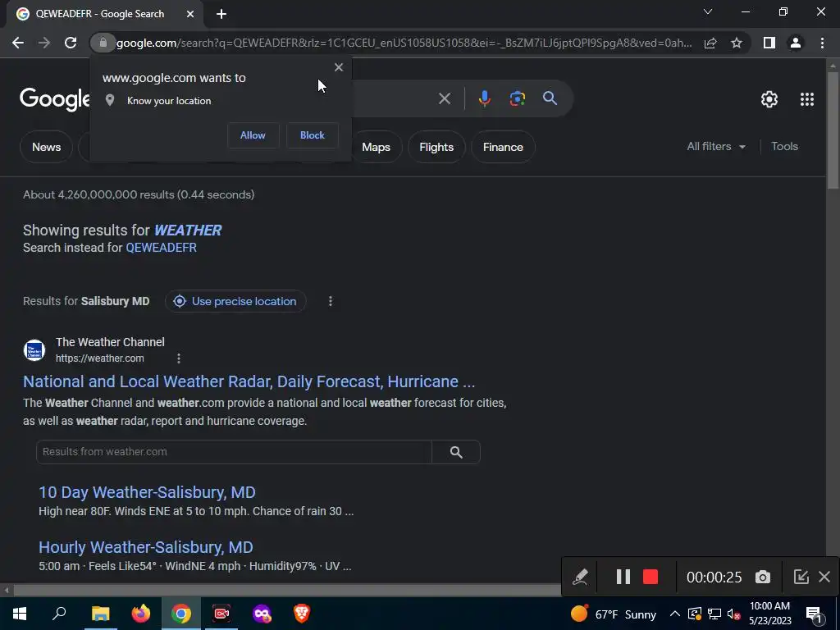Screen dimensions: 840x630
Task: Switch to the Finance filter
Action: tap(503, 147)
